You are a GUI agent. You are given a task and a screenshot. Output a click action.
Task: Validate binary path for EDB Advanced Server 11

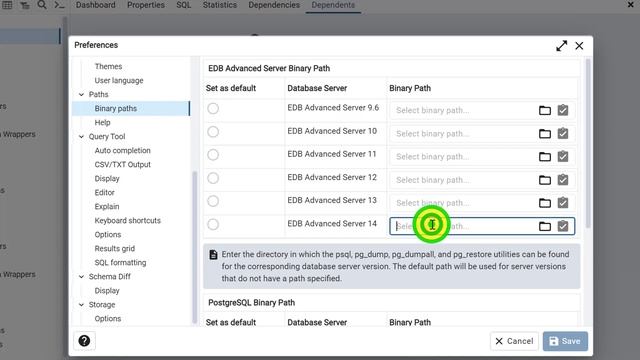click(563, 156)
